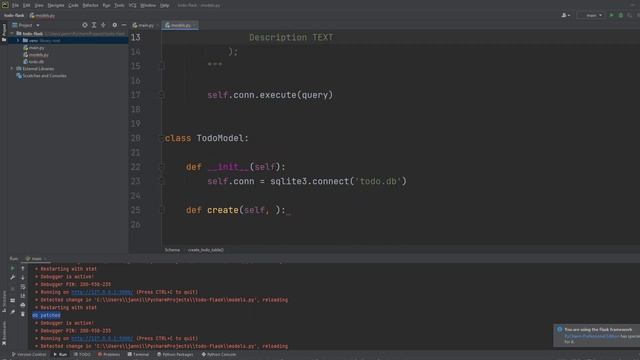Click PyCharm Professional Edition notification link
The image size is (640, 360).
pos(592,336)
